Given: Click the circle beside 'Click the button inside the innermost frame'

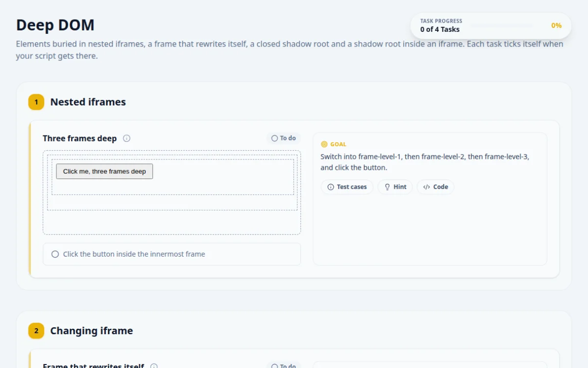Looking at the screenshot, I should 55,254.
